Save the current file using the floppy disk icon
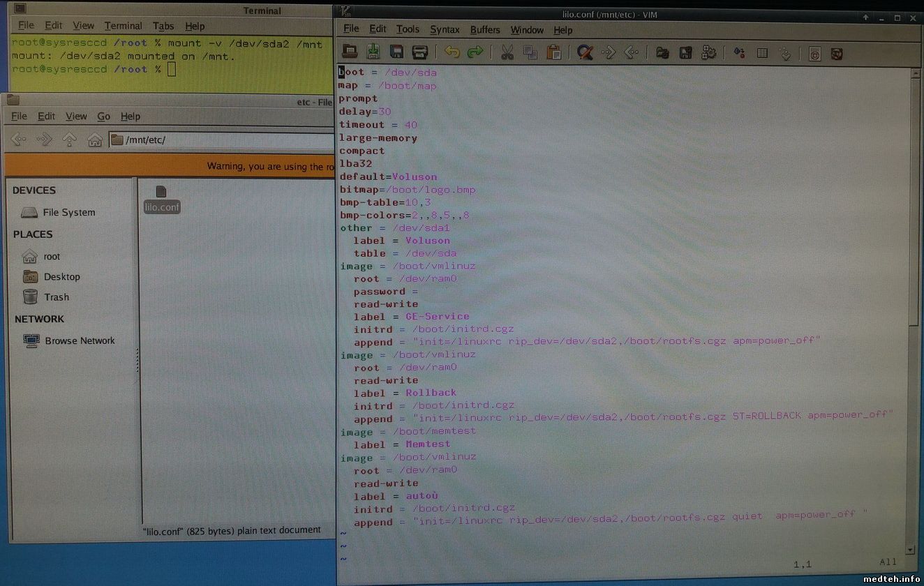Viewport: 924px width, 586px height. (x=396, y=52)
